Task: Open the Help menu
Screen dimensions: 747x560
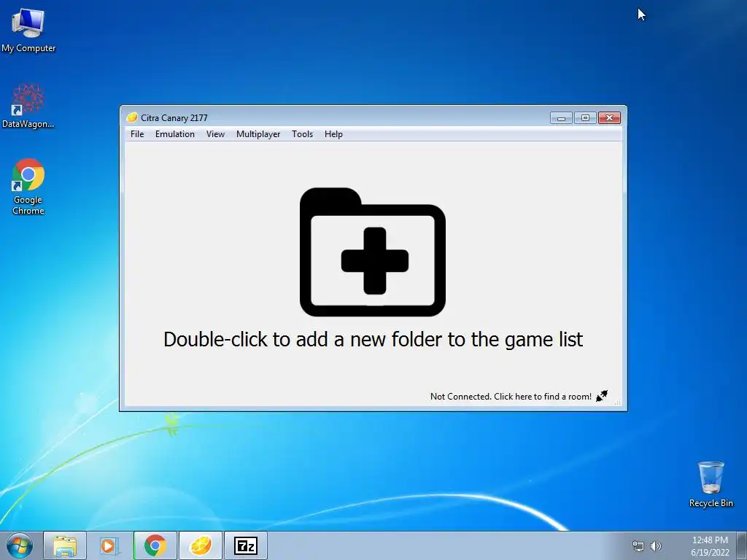Action: pos(333,134)
